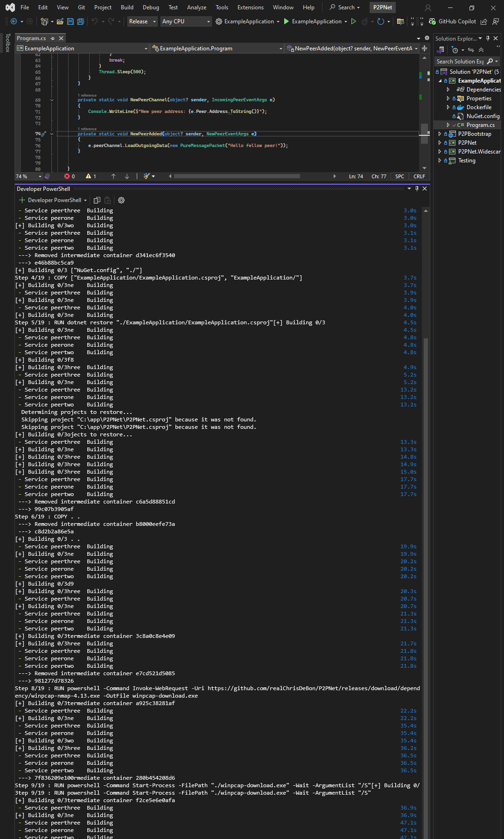Open the ExampleApplication.Program type dropdown
This screenshot has width=504, height=839.
tap(217, 49)
